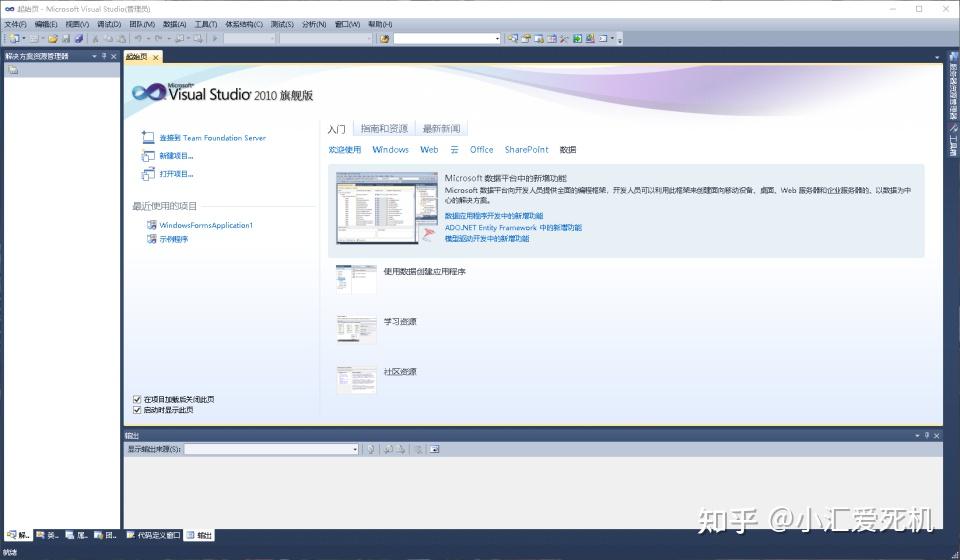Click the Properties Window toolbar icon
Screen dimensions: 960x560
pos(526,38)
